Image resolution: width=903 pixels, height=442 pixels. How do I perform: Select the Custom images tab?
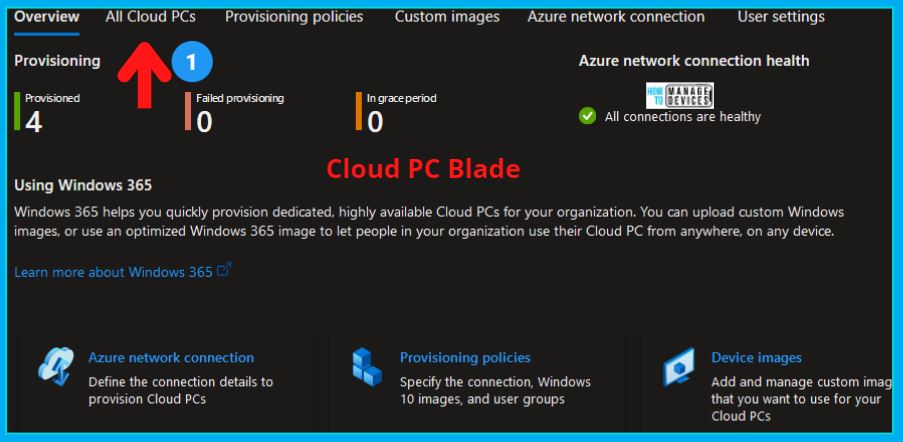tap(447, 17)
